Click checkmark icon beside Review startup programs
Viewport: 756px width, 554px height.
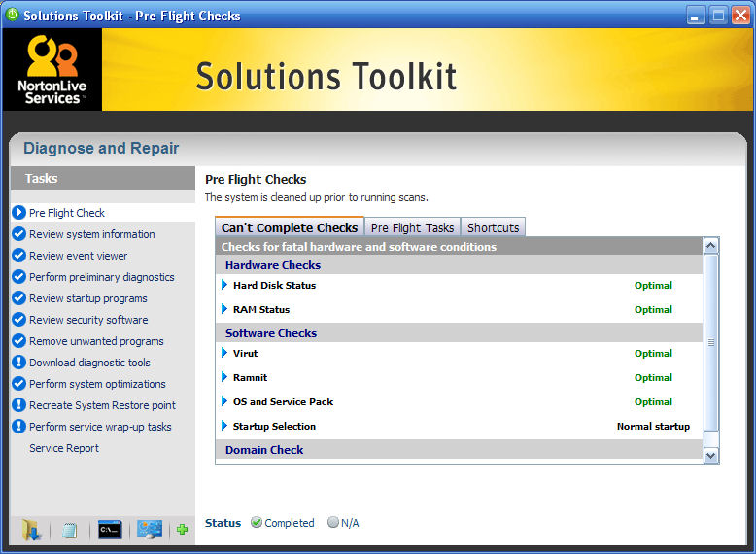(18, 298)
